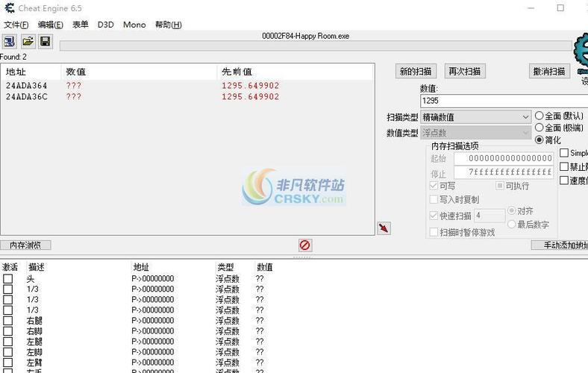Click the 激活 column header
The image size is (588, 373).
[10, 267]
